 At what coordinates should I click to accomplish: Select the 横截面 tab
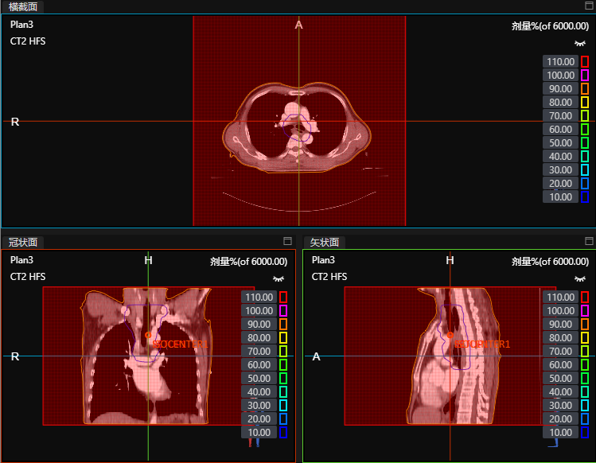[x=23, y=6]
